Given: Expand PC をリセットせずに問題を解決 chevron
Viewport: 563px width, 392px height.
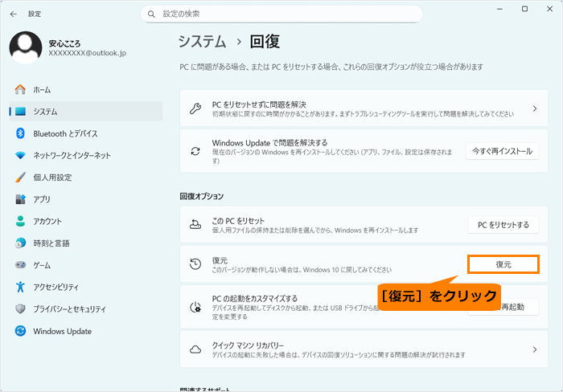Looking at the screenshot, I should [534, 108].
